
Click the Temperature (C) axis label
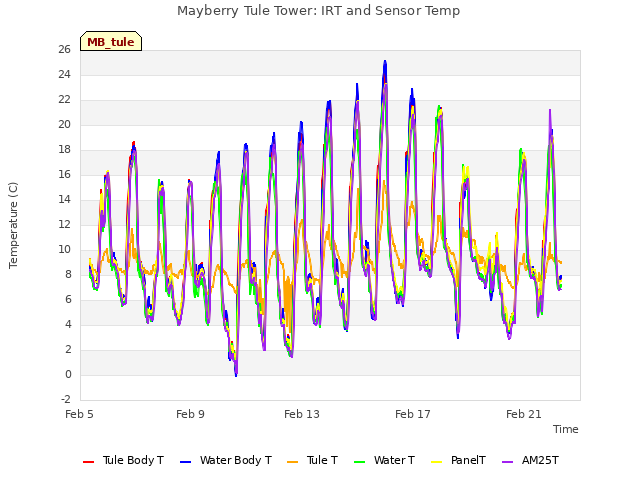(x=13, y=225)
